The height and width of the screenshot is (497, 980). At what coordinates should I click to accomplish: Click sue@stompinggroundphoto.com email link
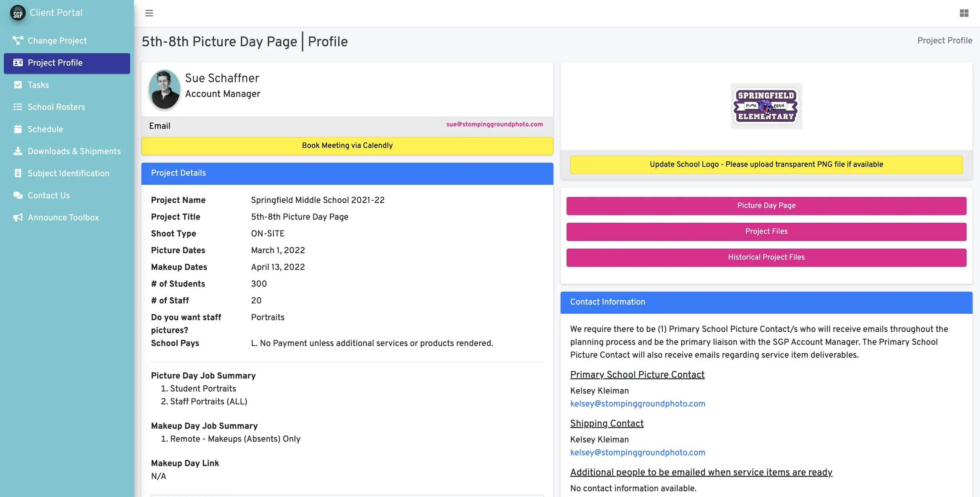pyautogui.click(x=494, y=124)
